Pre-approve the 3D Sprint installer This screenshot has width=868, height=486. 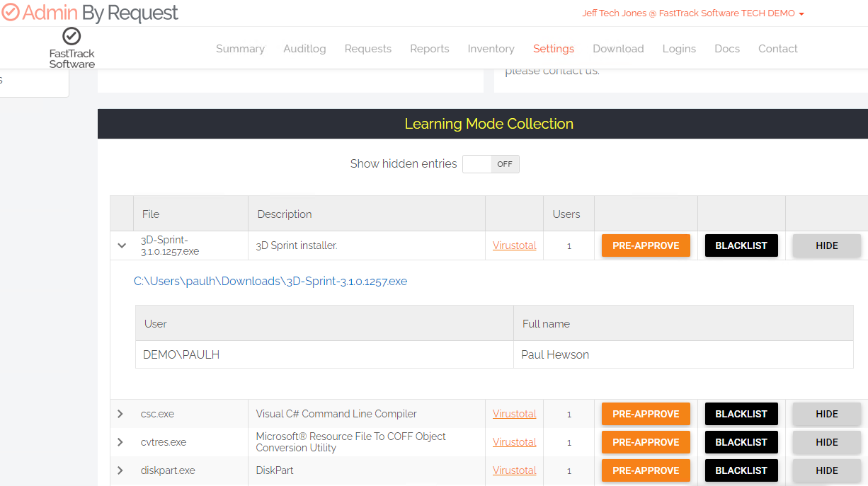point(646,245)
